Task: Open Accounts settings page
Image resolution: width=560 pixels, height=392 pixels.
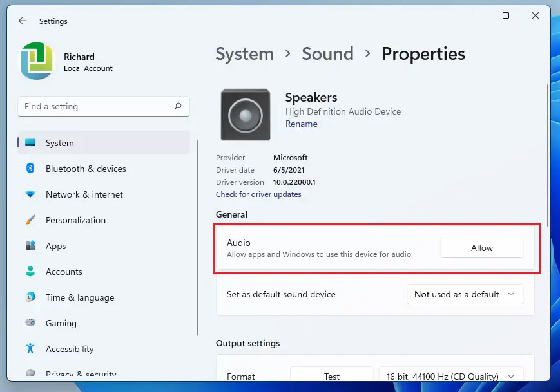Action: 104,272
